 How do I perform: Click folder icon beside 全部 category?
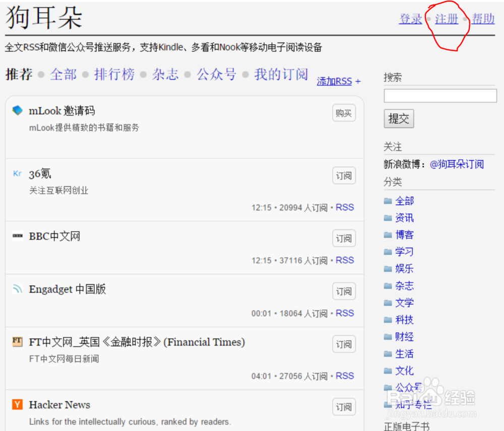point(388,201)
